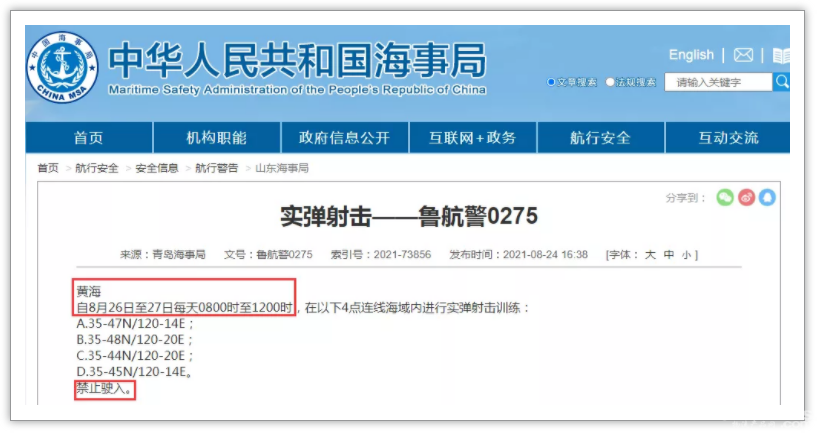Open the 机构职能 navigation menu

(216, 138)
